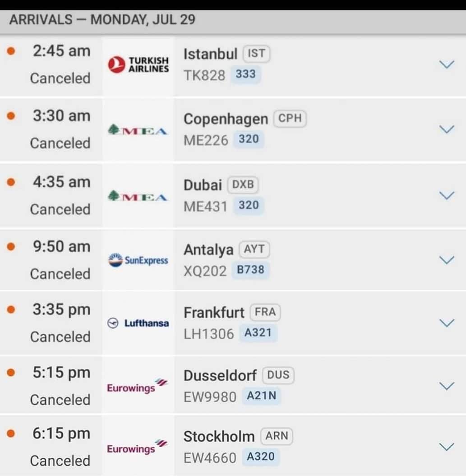Viewport: 466px width, 476px height.
Task: Click the Eurowings logo for Dusseldorf flight
Action: 138,386
